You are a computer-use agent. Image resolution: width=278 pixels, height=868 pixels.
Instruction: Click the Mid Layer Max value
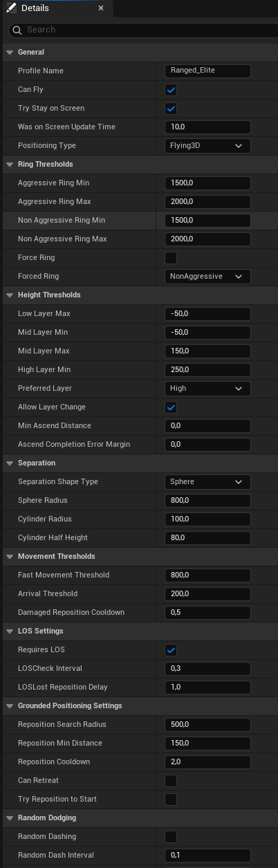(207, 351)
